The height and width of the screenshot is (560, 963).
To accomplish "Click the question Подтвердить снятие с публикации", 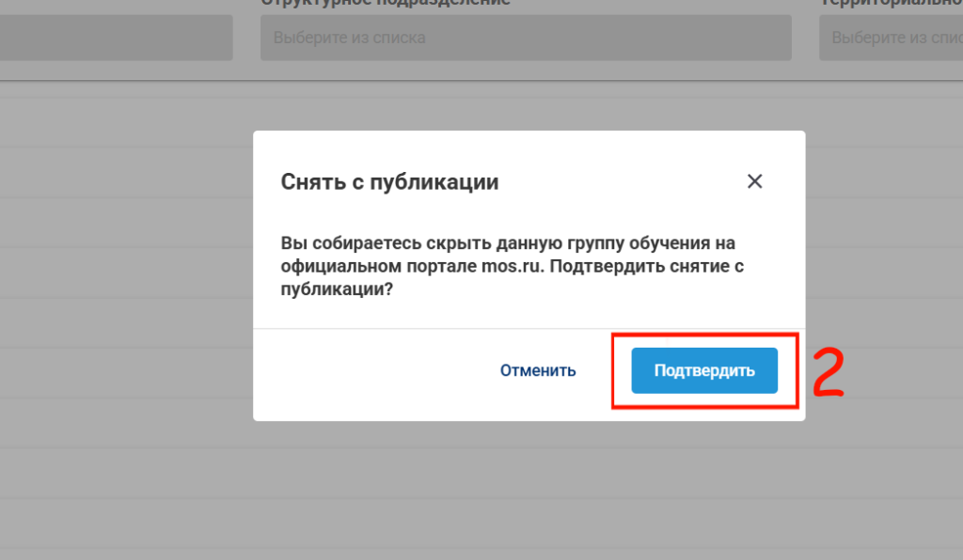I will pos(513,277).
